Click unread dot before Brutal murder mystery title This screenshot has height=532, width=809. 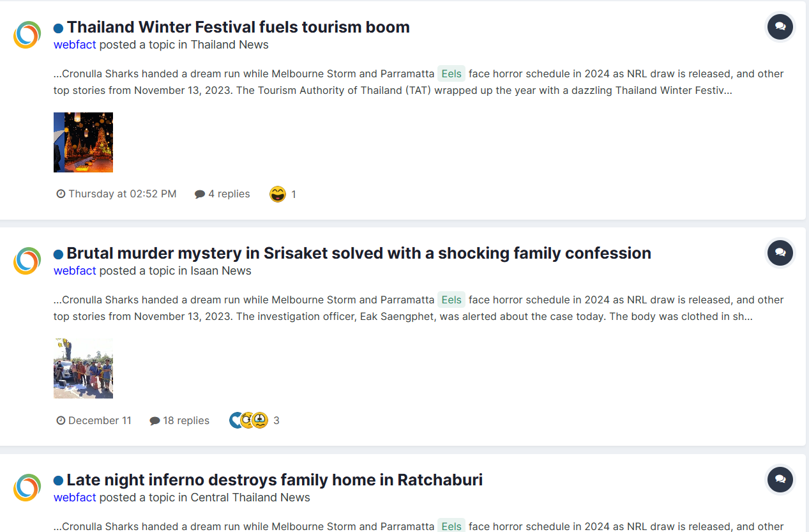[58, 254]
